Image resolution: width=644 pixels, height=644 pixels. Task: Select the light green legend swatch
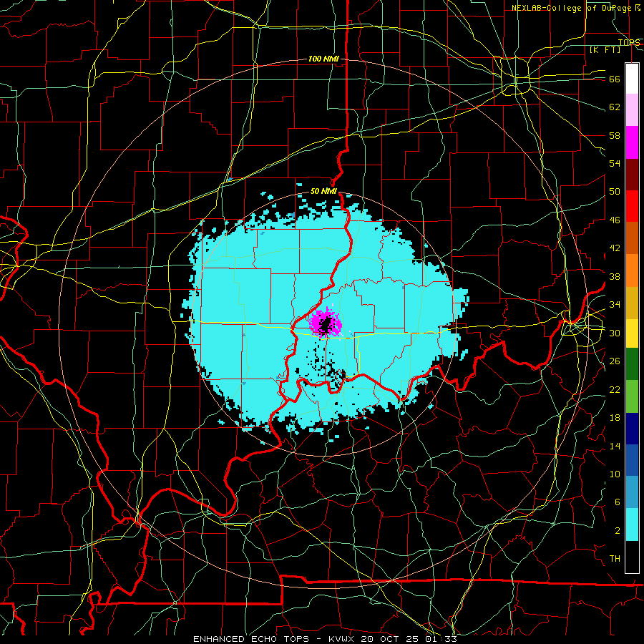(x=632, y=396)
